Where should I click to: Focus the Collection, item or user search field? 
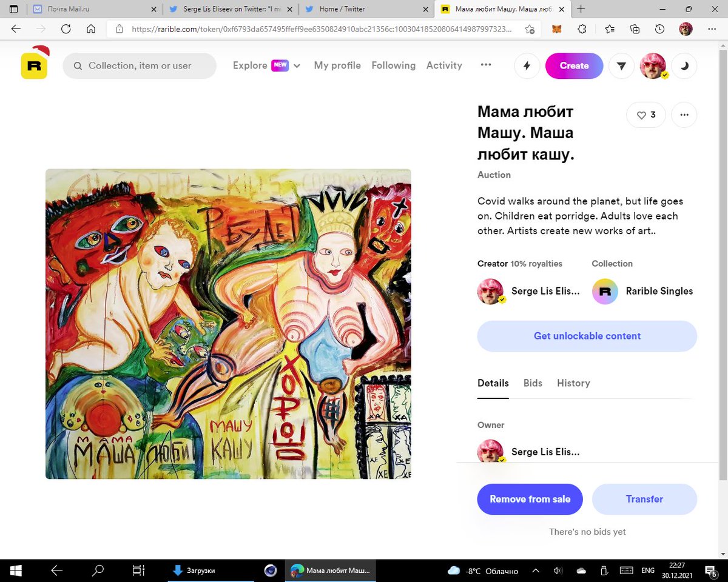[x=140, y=66]
